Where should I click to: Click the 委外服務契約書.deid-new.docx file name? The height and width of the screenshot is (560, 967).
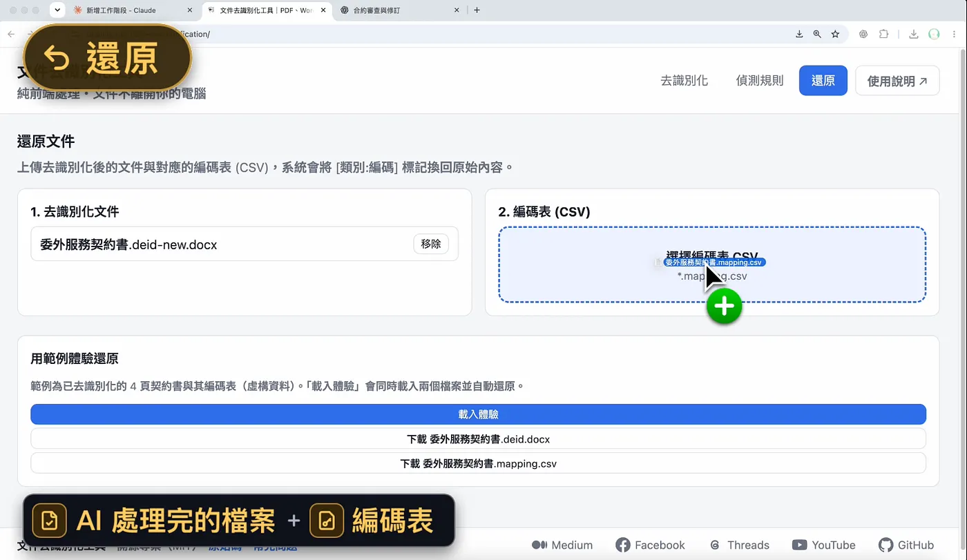[128, 244]
